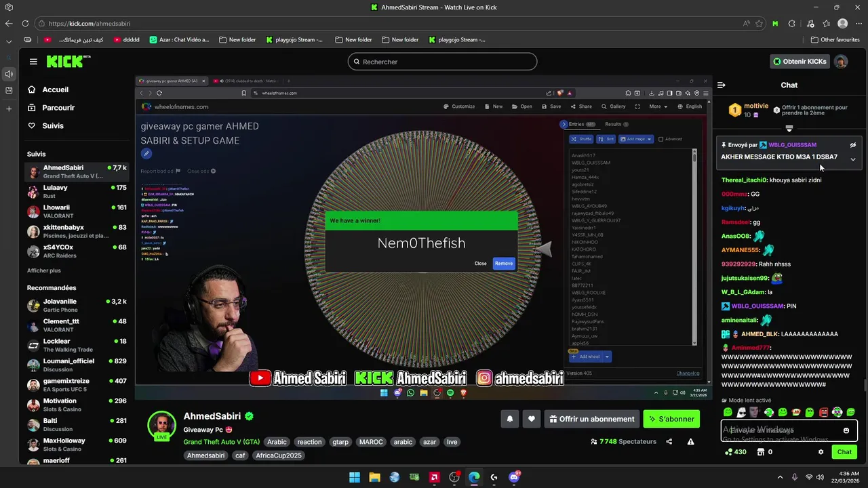Open recommended channel Clement_ttt

coord(77,325)
